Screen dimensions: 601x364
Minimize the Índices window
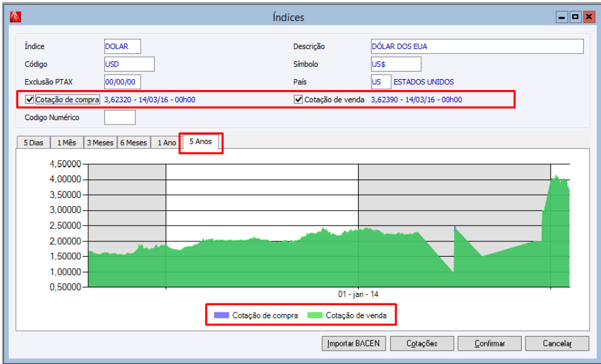coord(561,17)
